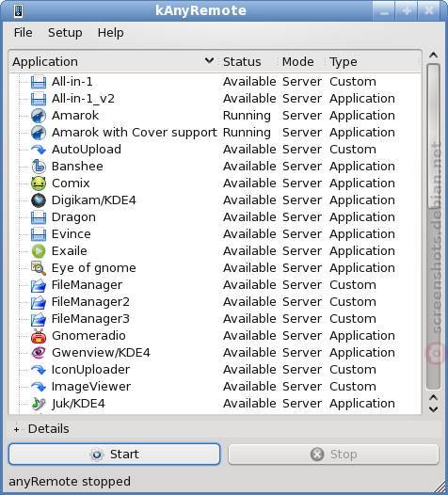Click the Start button
The image size is (448, 495).
(x=114, y=455)
